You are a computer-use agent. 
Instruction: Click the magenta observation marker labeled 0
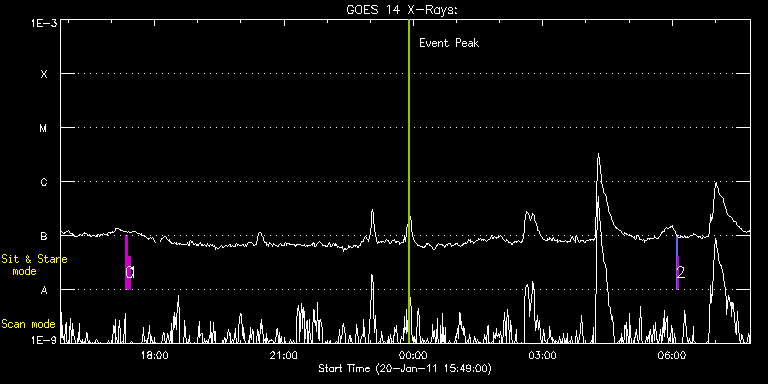pyautogui.click(x=128, y=263)
